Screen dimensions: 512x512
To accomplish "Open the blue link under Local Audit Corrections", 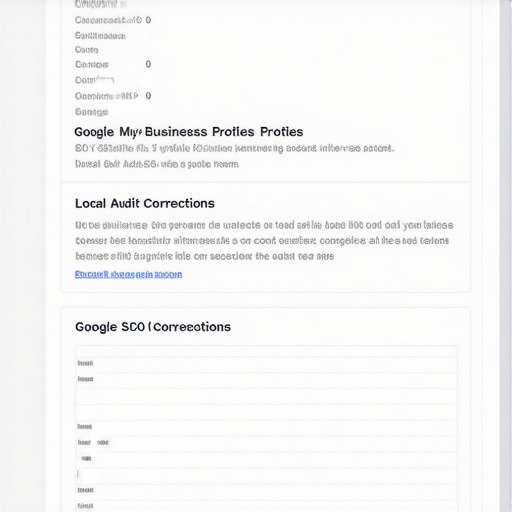I will tap(128, 274).
